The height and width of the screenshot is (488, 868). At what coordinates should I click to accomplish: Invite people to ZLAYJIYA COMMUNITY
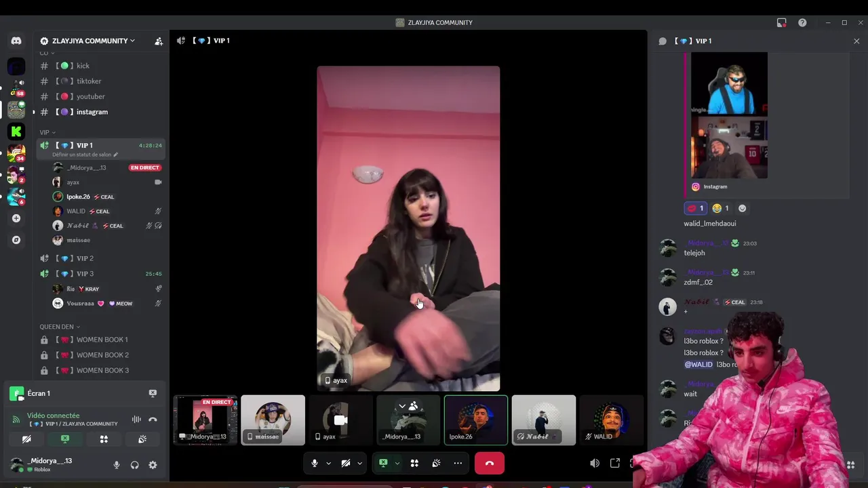(x=159, y=41)
